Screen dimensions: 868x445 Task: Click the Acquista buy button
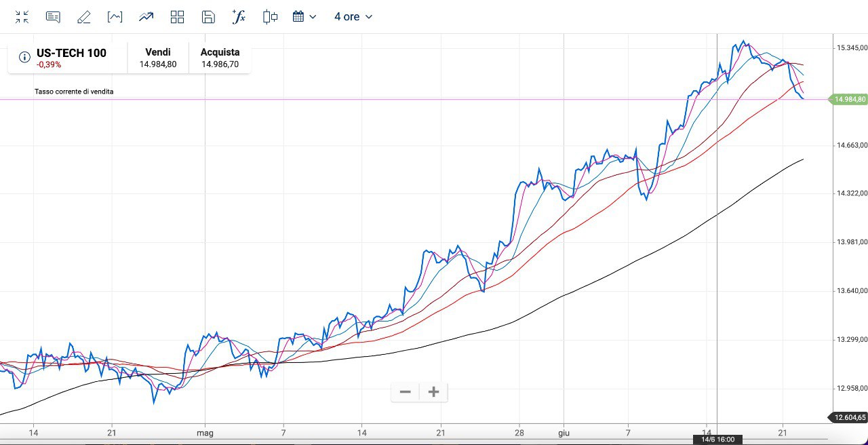click(220, 58)
